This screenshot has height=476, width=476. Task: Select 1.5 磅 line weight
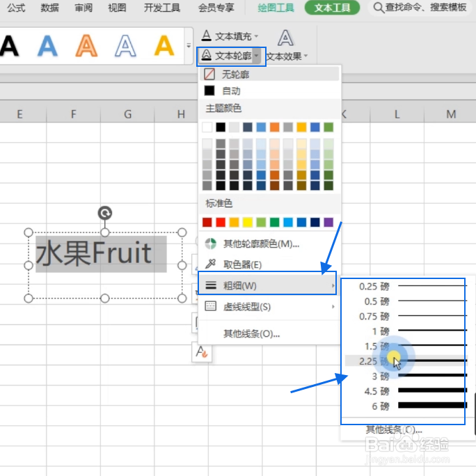coord(406,346)
